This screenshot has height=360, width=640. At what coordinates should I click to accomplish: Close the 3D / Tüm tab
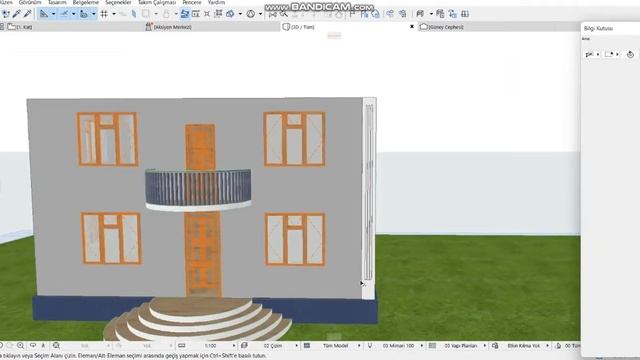pyautogui.click(x=412, y=27)
